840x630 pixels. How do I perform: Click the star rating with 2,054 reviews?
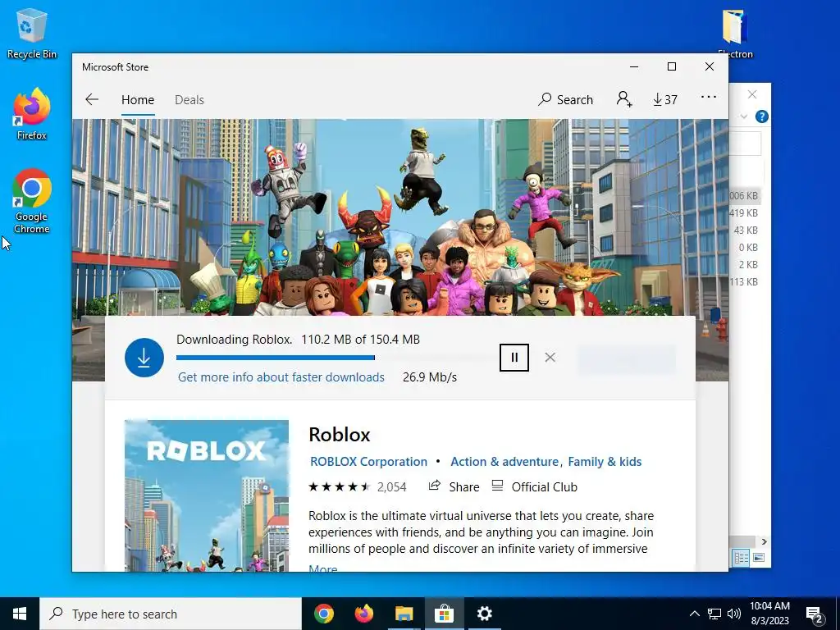point(358,487)
